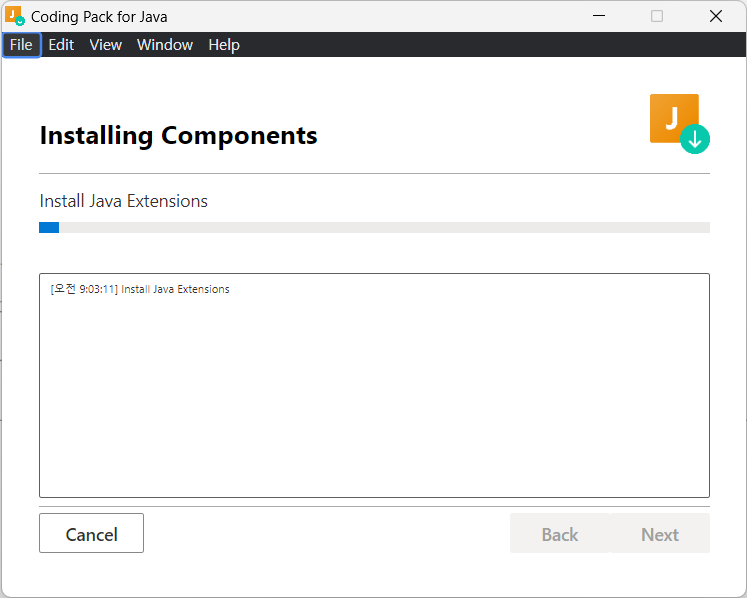This screenshot has height=598, width=747.
Task: Click the installation progress bar
Action: pyautogui.click(x=374, y=227)
